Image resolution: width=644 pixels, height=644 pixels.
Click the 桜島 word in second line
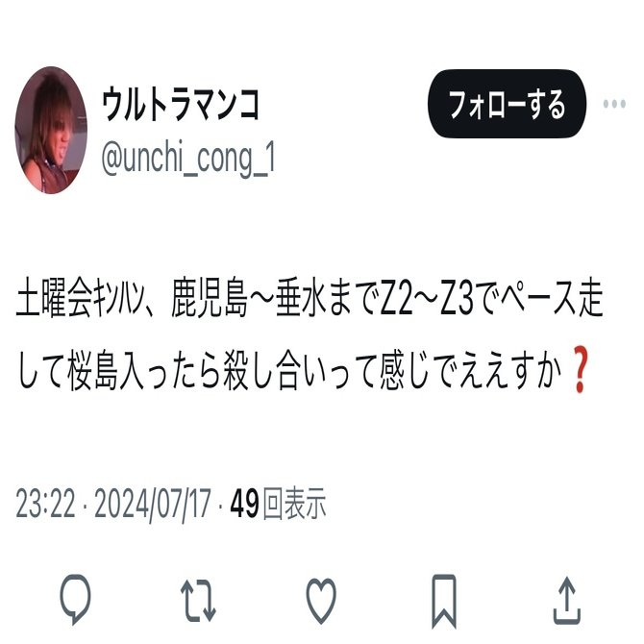[92, 370]
